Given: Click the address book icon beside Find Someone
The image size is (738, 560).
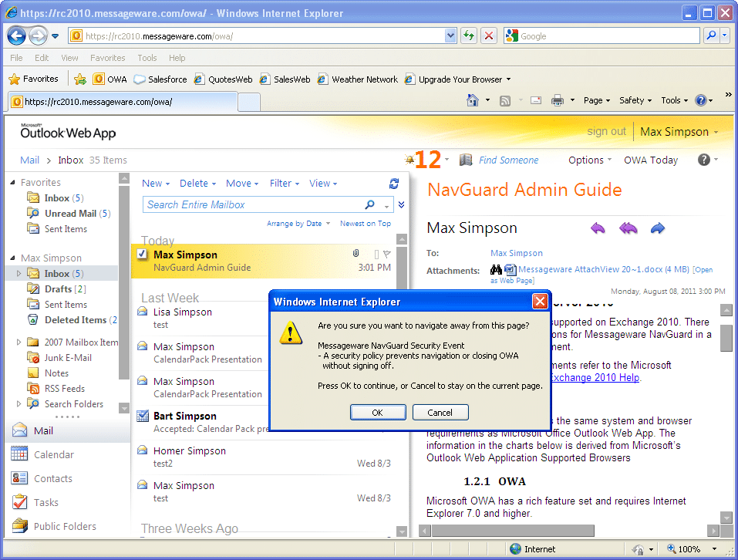Looking at the screenshot, I should click(x=466, y=160).
